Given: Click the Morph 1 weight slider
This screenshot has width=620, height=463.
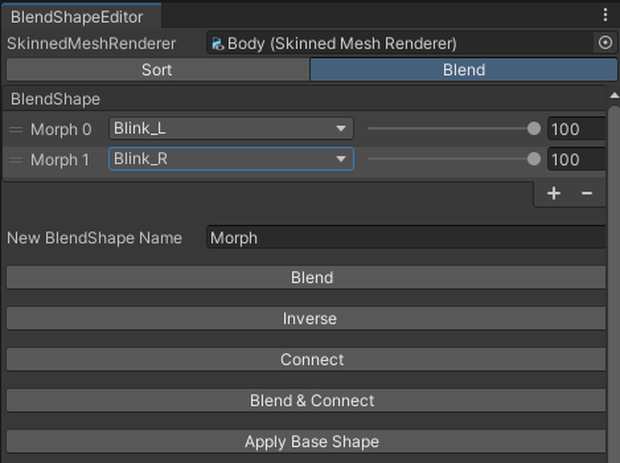Looking at the screenshot, I should click(454, 159).
